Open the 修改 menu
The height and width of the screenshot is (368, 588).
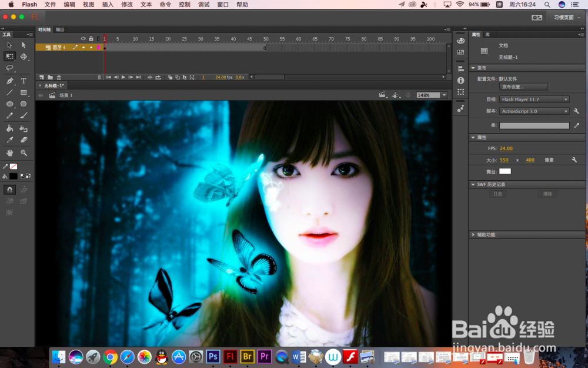coord(127,5)
